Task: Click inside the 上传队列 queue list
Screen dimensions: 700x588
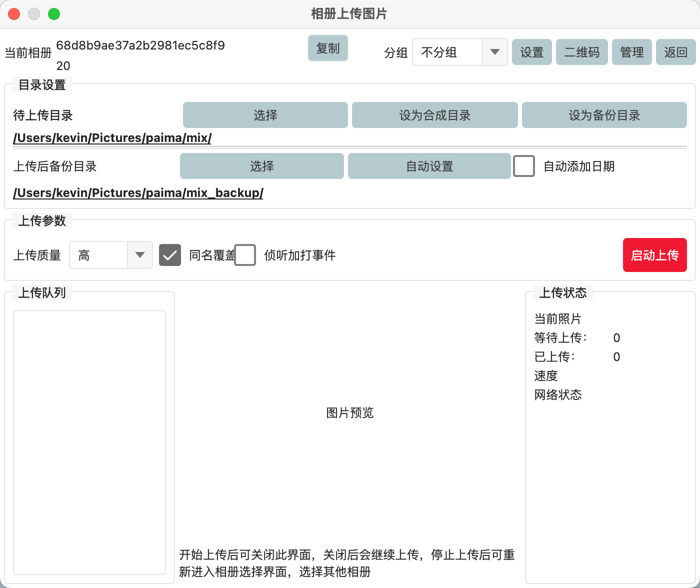Action: click(x=89, y=440)
